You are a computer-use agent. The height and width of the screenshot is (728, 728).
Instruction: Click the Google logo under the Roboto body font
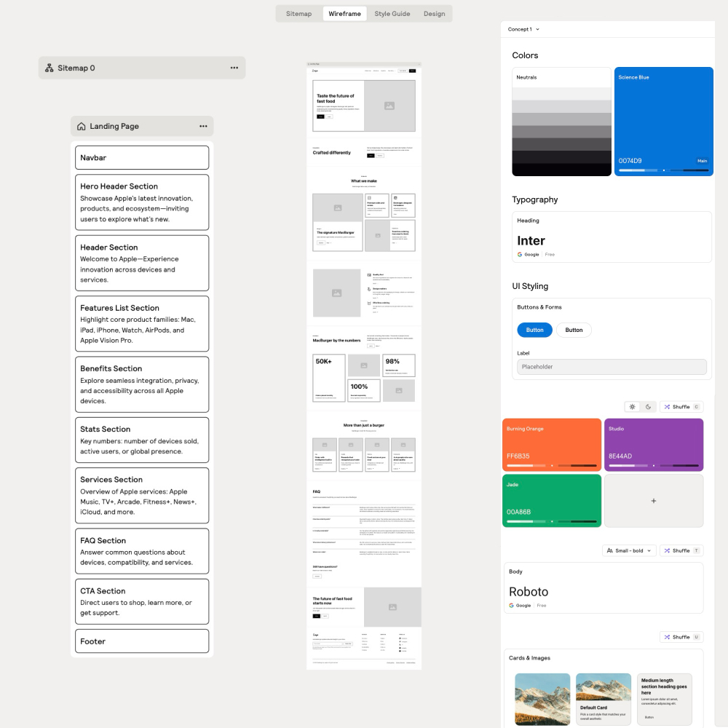511,606
